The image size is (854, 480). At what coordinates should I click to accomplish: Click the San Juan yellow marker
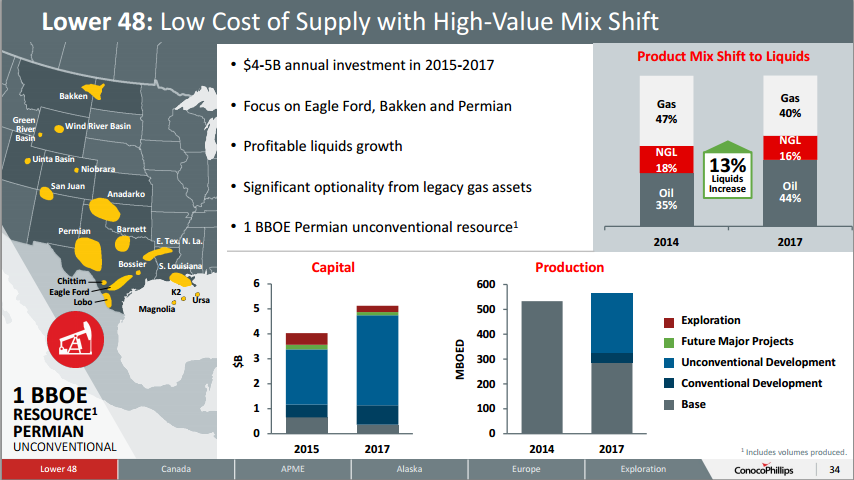[x=46, y=193]
